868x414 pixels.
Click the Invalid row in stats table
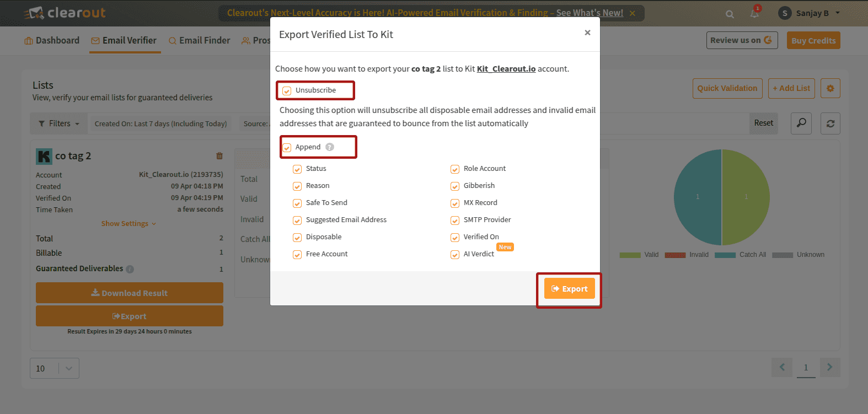coord(252,219)
